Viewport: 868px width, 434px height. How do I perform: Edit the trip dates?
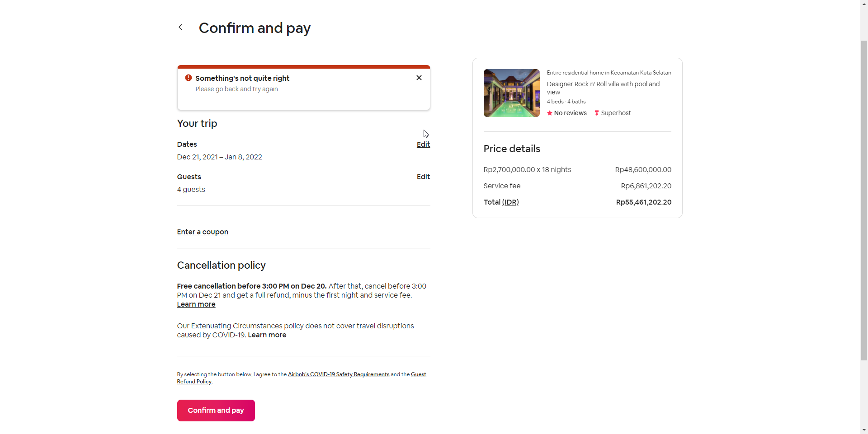423,144
